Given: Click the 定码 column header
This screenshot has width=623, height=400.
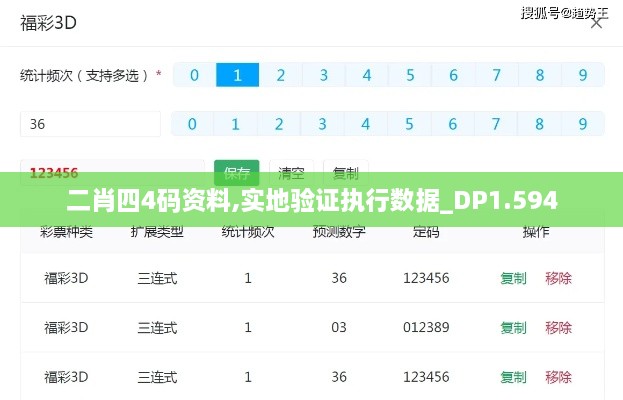Looking at the screenshot, I should [x=426, y=232].
